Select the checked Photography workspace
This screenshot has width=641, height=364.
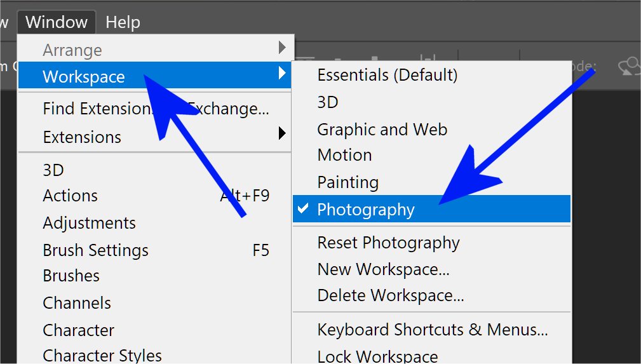pyautogui.click(x=366, y=210)
